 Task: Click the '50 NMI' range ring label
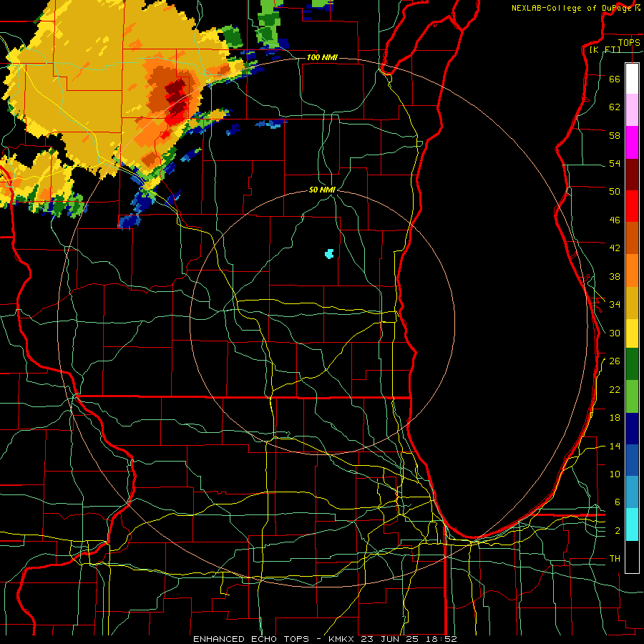(322, 190)
